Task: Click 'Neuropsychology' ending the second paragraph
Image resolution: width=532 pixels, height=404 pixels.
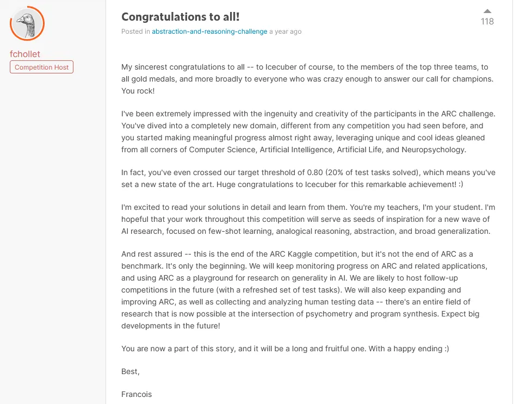Action: [x=433, y=150]
